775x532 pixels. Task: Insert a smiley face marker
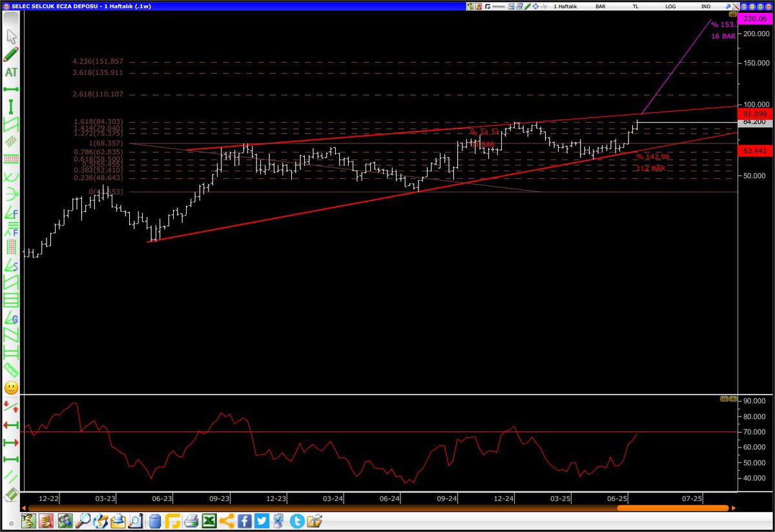(11, 388)
